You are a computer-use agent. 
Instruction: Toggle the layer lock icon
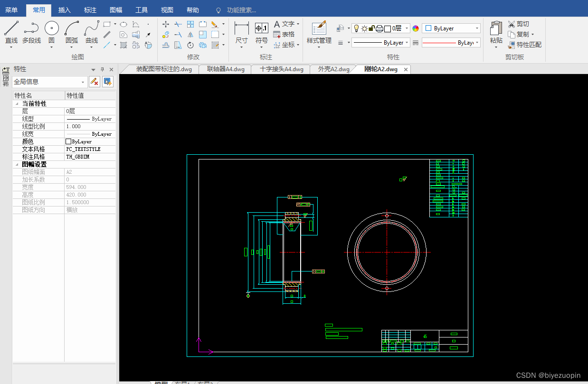[371, 28]
